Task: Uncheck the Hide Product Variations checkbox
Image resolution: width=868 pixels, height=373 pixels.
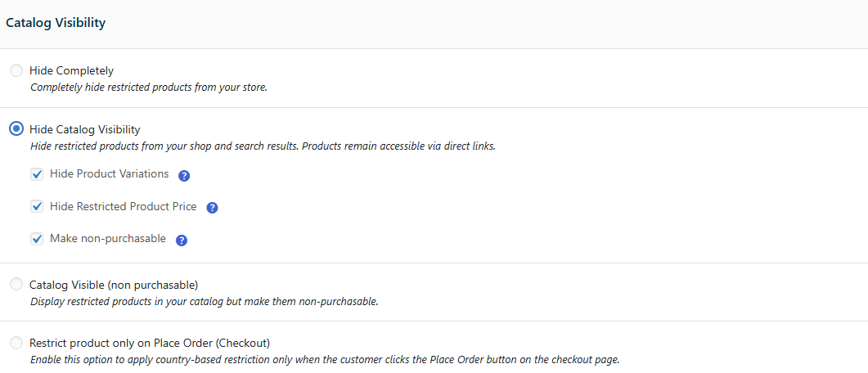Action: pyautogui.click(x=37, y=174)
